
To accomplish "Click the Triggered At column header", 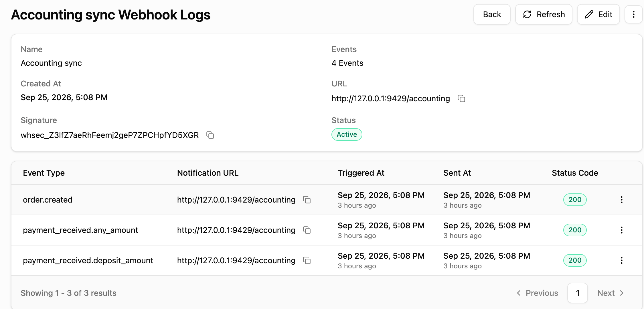I will pyautogui.click(x=361, y=173).
